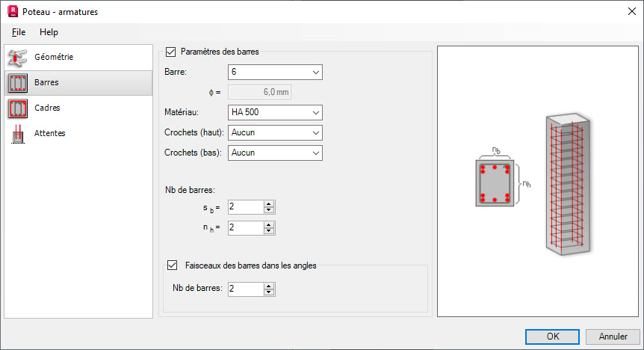
Task: Open the File menu
Action: coord(19,32)
